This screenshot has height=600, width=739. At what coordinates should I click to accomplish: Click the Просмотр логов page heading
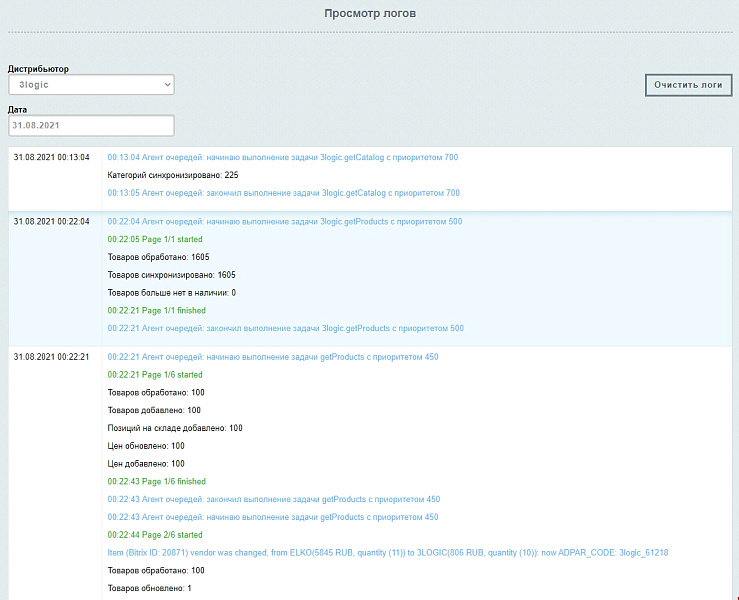point(370,14)
